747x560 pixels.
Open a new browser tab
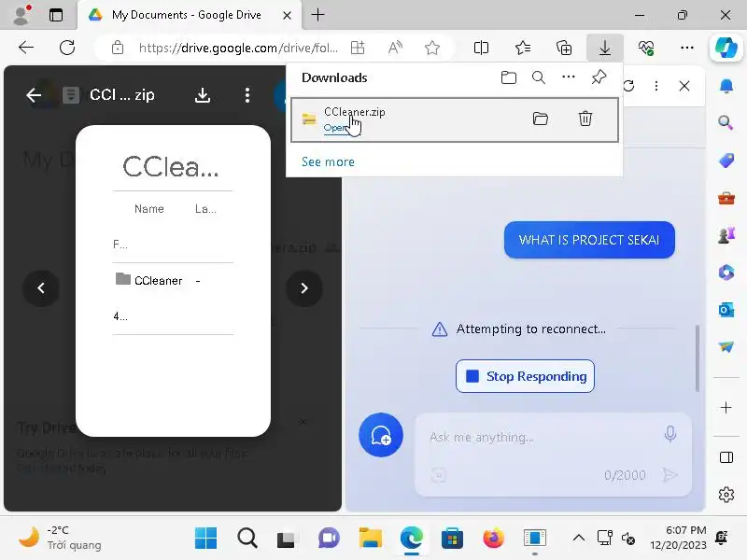tap(317, 15)
